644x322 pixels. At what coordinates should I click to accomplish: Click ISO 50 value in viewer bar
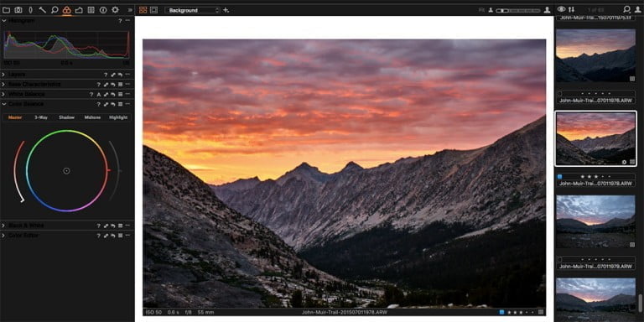pos(153,313)
